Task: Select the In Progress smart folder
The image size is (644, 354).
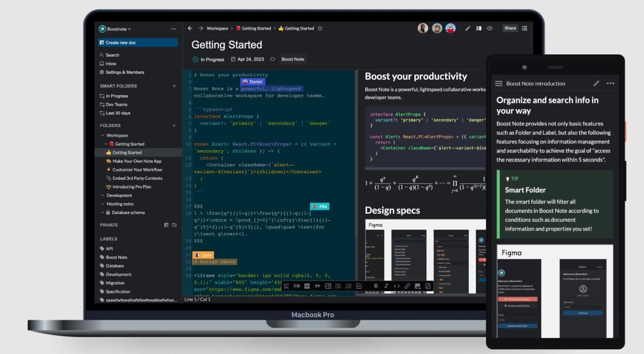Action: pyautogui.click(x=114, y=96)
